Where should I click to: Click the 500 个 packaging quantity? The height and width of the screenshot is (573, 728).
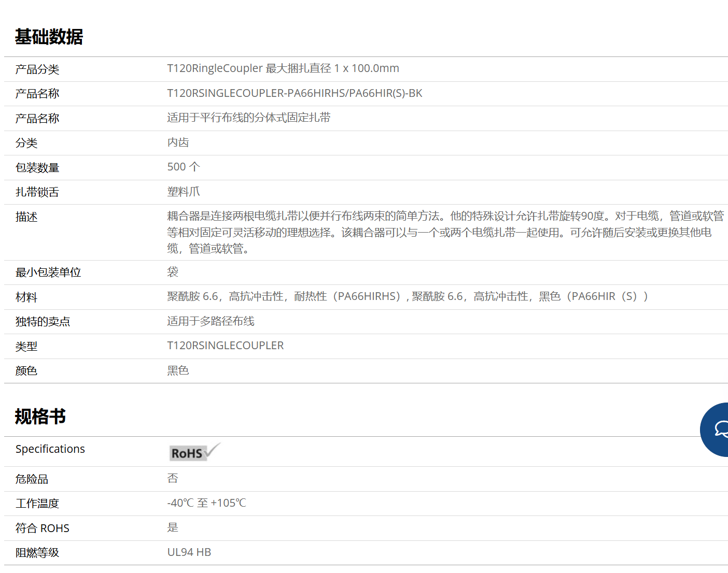[x=184, y=167]
